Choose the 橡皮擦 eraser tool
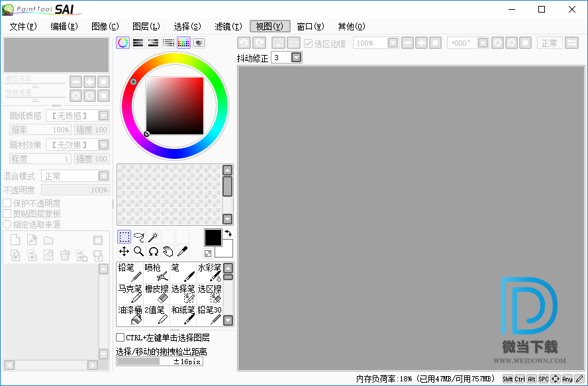588x386 pixels. pyautogui.click(x=156, y=294)
